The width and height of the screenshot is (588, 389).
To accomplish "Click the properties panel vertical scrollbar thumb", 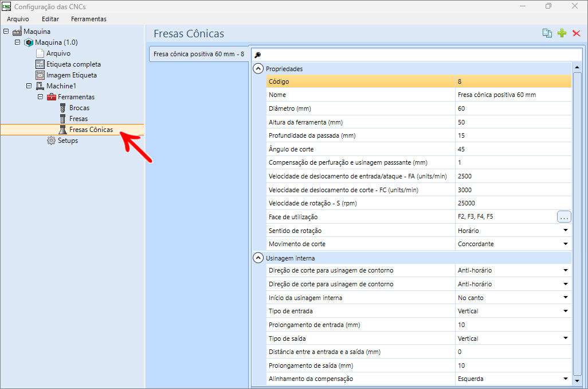I will 577,223.
